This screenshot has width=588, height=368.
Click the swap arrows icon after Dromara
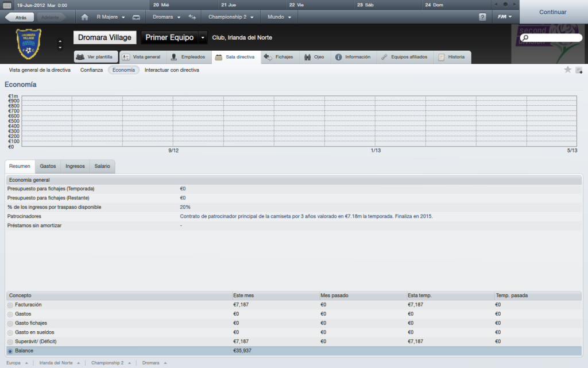[192, 17]
